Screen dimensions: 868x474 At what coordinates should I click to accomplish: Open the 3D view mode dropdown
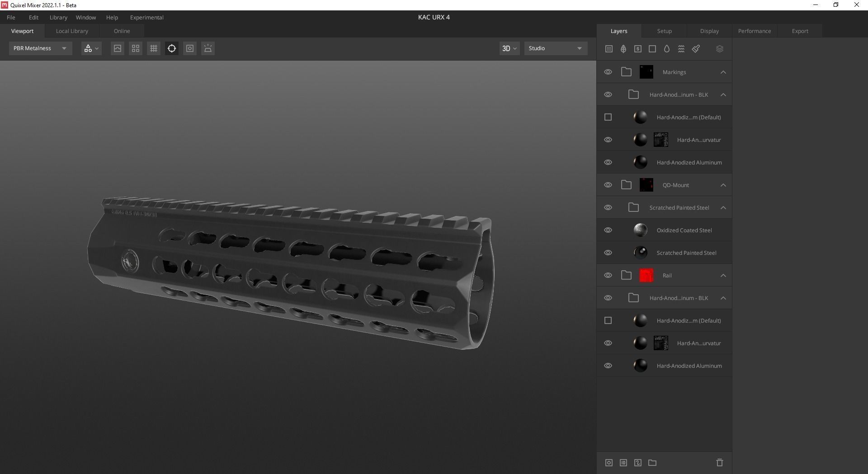(x=509, y=48)
